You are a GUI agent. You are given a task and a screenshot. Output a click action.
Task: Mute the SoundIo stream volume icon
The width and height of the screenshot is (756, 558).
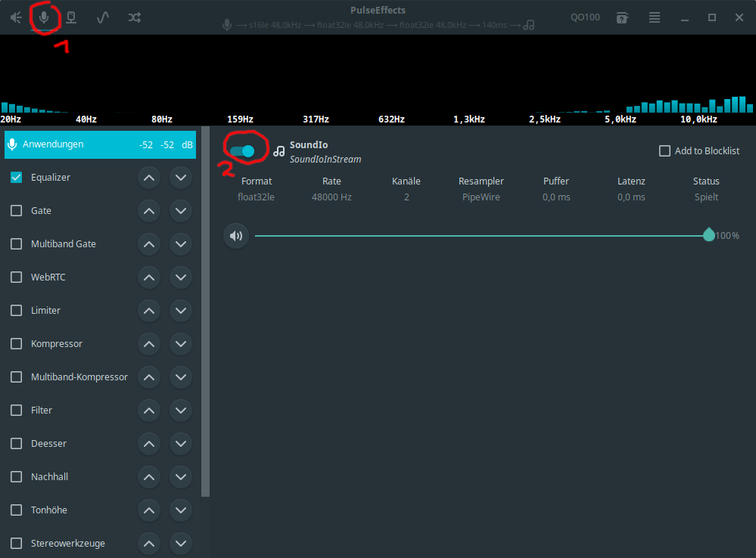(236, 236)
